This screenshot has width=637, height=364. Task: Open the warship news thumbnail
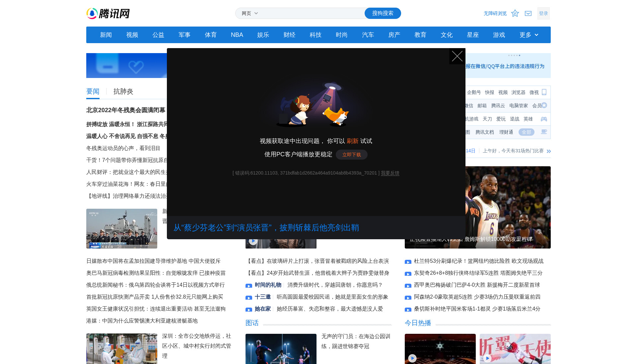click(122, 229)
